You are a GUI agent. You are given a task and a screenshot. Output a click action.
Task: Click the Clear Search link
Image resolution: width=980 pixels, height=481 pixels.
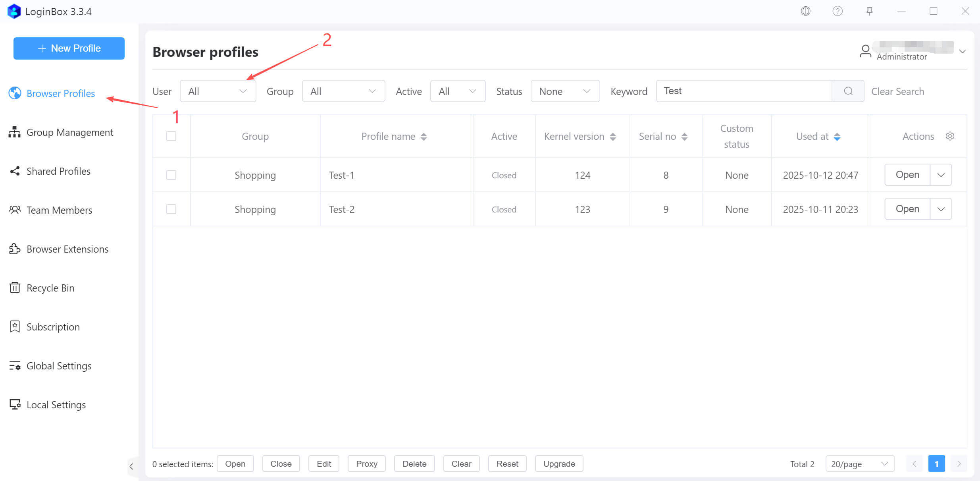point(897,91)
